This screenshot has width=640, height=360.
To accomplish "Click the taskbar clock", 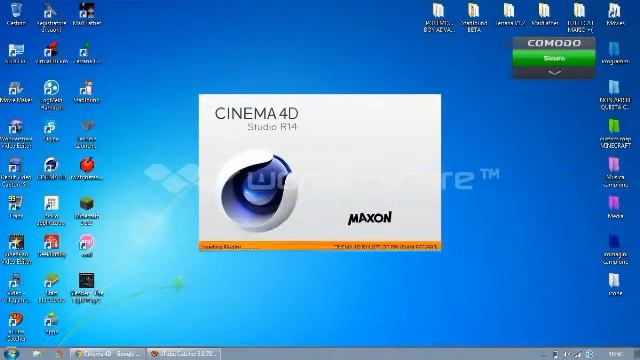I will point(615,354).
